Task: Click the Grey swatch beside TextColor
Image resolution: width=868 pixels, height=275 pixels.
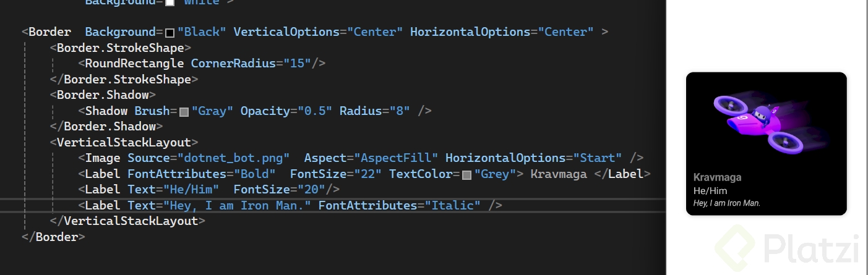Action: pyautogui.click(x=467, y=175)
